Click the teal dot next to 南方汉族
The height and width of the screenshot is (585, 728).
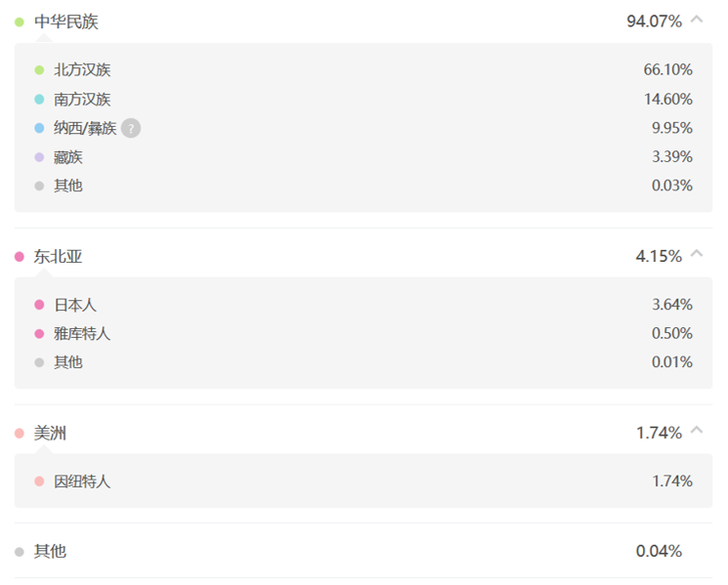coord(39,100)
